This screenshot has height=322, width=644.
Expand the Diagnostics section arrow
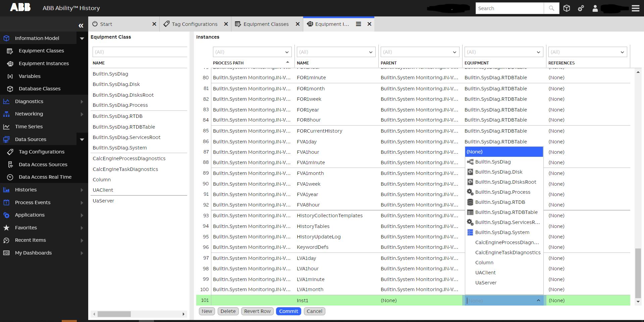[82, 101]
